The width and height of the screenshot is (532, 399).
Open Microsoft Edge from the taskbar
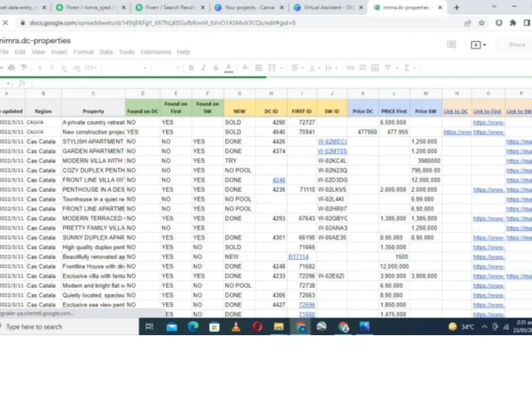coord(193,327)
